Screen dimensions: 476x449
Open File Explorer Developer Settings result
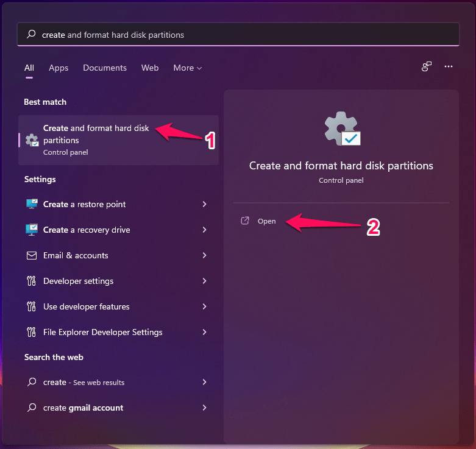102,333
